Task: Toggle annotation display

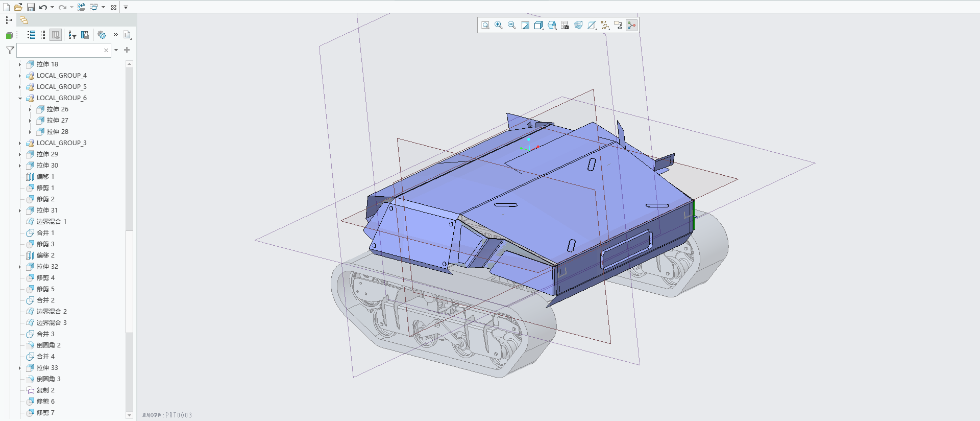Action: coord(618,25)
